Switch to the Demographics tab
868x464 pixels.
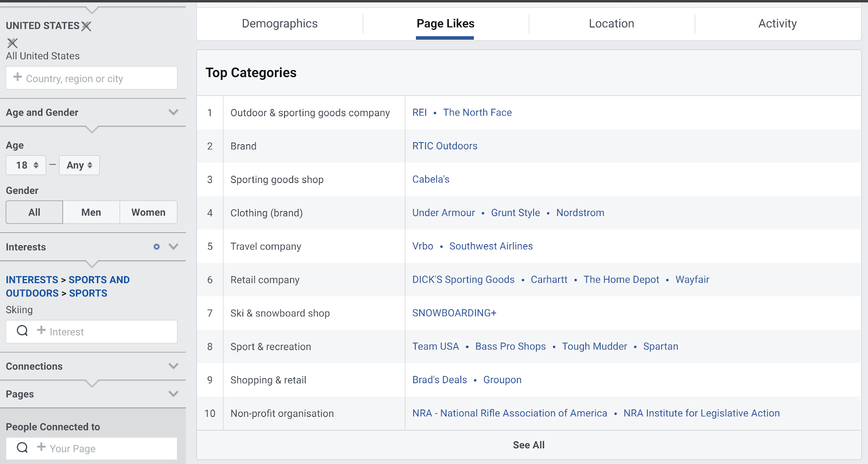tap(279, 24)
